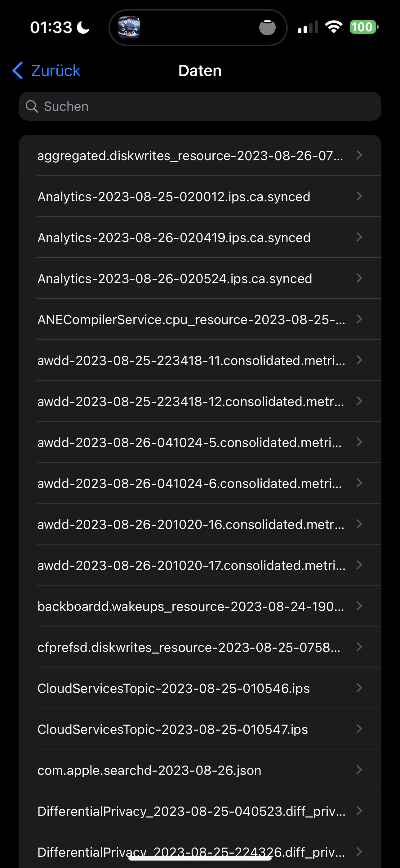Viewport: 400px width, 868px height.
Task: Tap the Wi-Fi status icon
Action: tap(333, 27)
